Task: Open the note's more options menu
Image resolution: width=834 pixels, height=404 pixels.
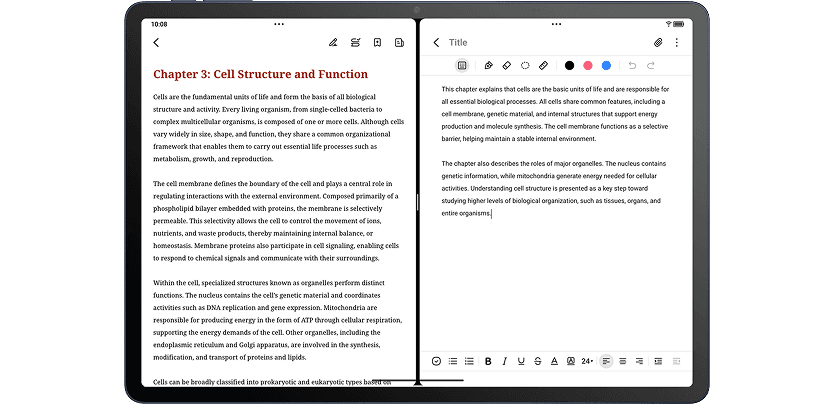Action: pyautogui.click(x=677, y=43)
